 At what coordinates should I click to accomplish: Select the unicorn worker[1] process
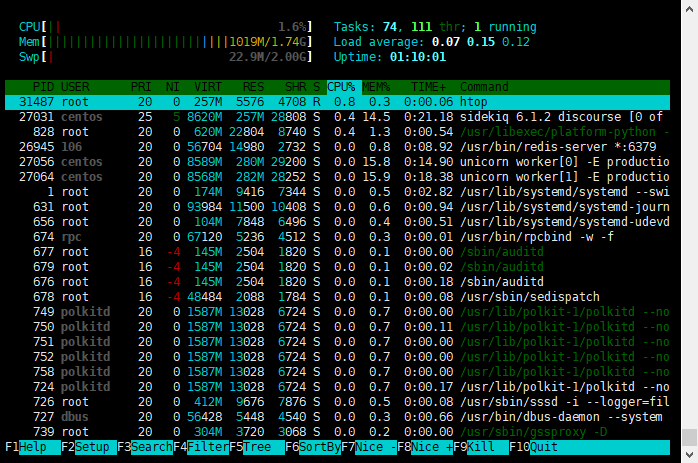point(337,177)
